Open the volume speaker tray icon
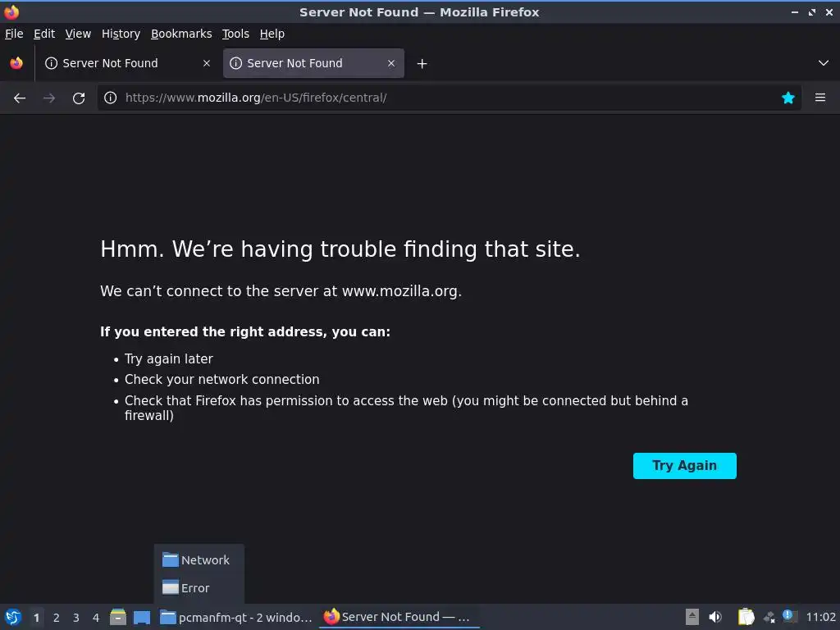Viewport: 840px width, 630px height. [715, 617]
